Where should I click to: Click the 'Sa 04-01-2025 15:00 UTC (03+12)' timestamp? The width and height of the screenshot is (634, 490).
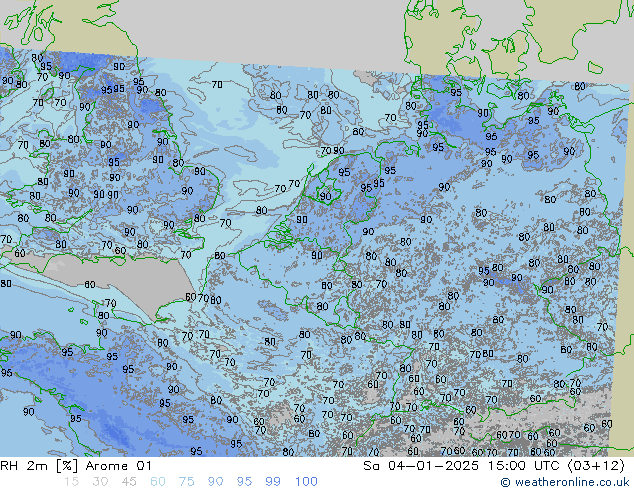pyautogui.click(x=494, y=466)
